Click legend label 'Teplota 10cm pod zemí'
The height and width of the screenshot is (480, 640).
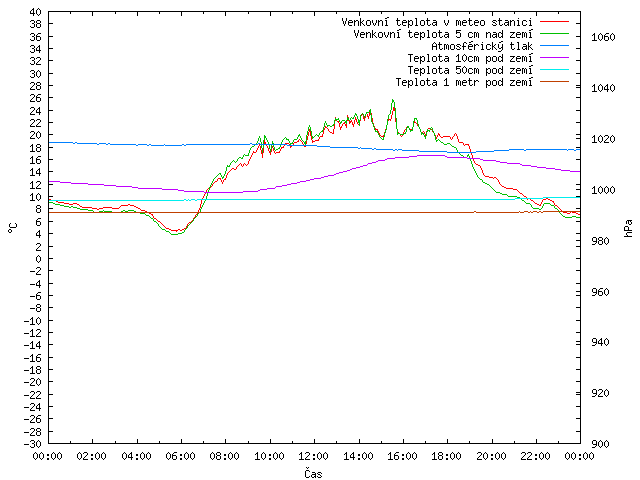[x=470, y=58]
